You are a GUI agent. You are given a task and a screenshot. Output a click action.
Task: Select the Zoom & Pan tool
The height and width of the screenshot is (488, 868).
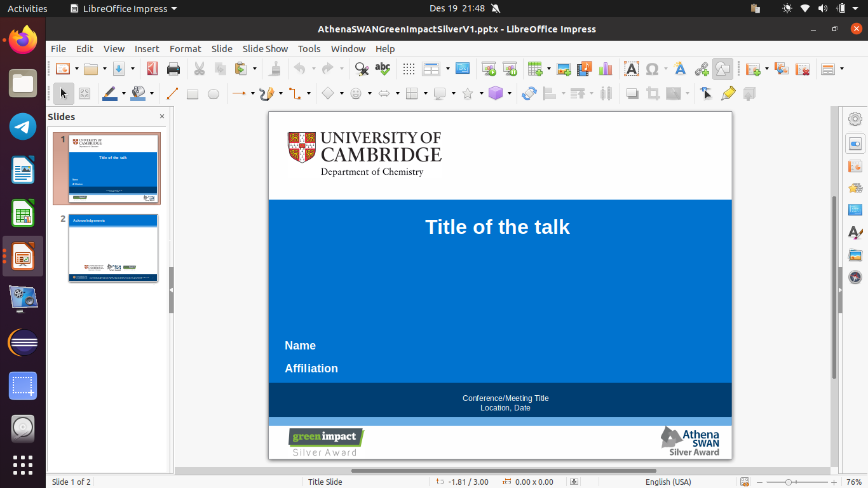point(85,94)
